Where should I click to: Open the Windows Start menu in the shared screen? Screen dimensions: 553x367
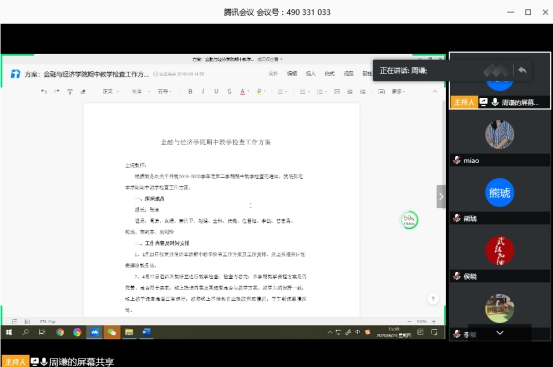(9, 332)
